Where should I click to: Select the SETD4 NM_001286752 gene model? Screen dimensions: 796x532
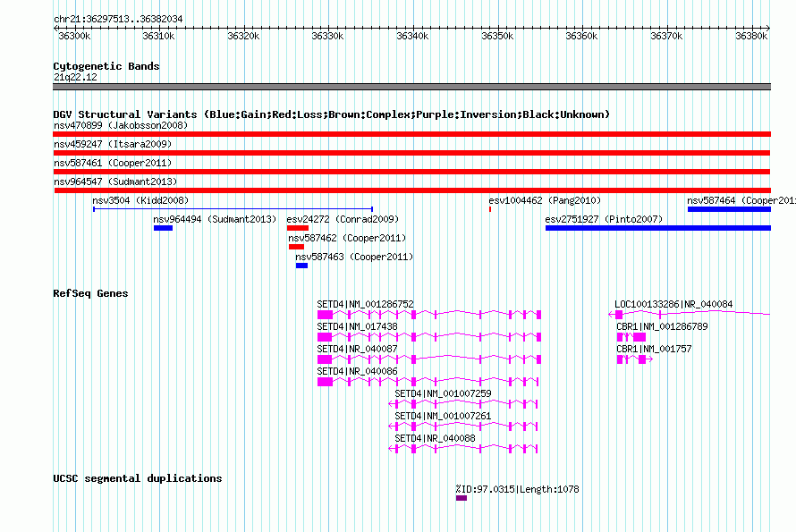(429, 315)
